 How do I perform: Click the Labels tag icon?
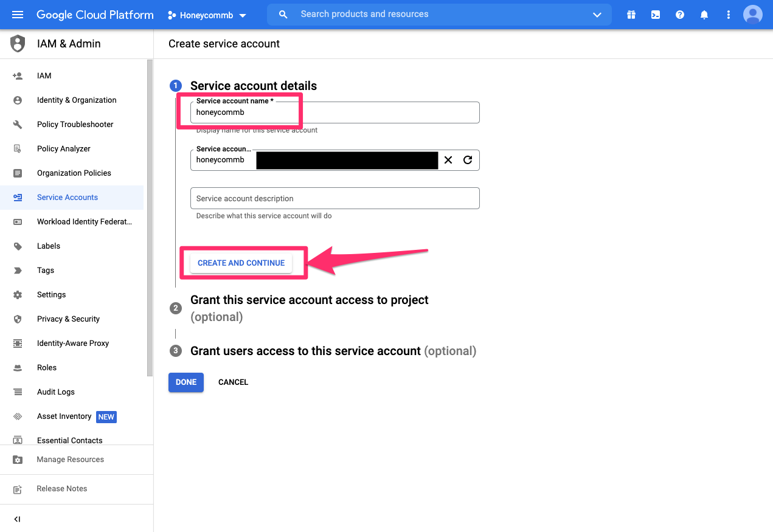pos(18,246)
